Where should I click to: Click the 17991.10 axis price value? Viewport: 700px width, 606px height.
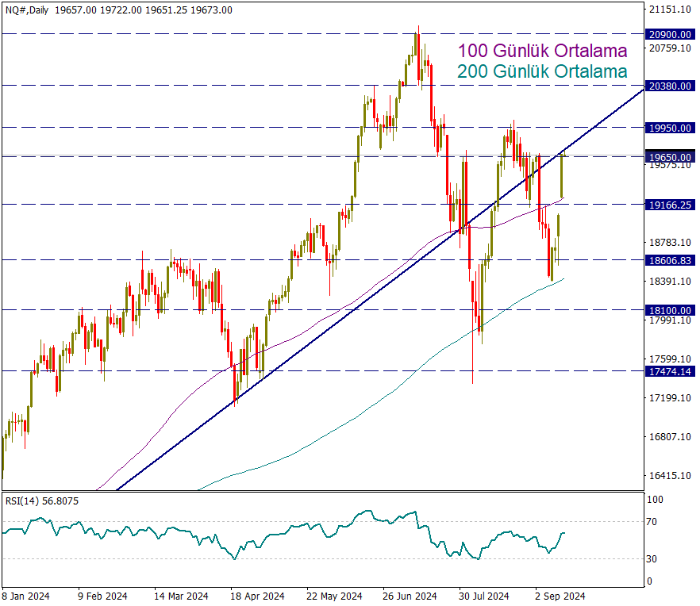click(x=670, y=320)
